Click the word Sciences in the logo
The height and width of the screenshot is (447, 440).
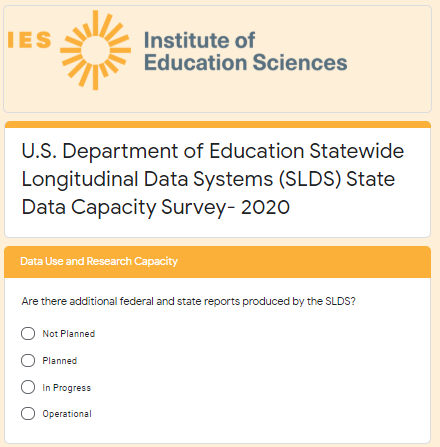[x=300, y=62]
